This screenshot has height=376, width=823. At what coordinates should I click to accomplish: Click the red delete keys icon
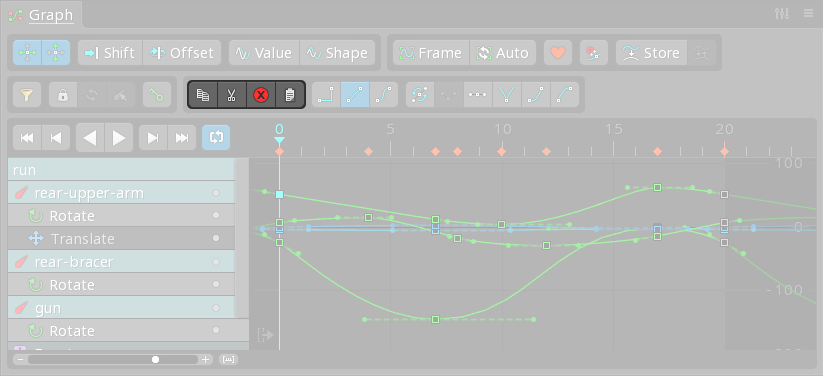click(x=261, y=95)
